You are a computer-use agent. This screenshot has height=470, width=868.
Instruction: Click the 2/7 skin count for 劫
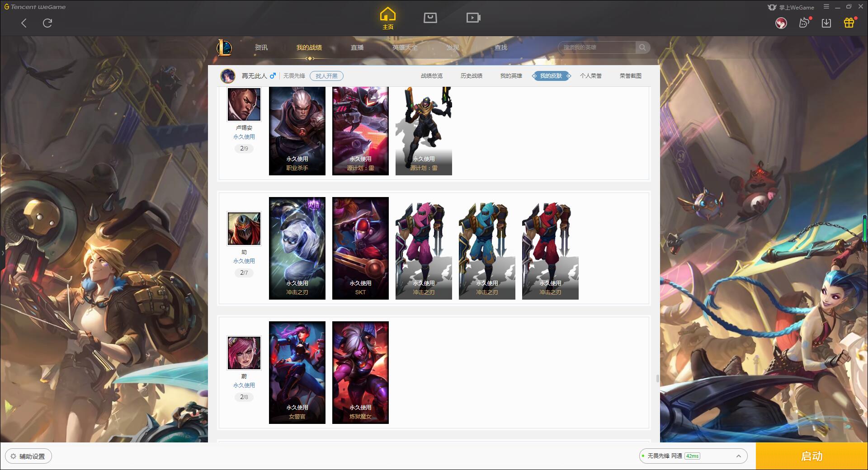point(244,273)
